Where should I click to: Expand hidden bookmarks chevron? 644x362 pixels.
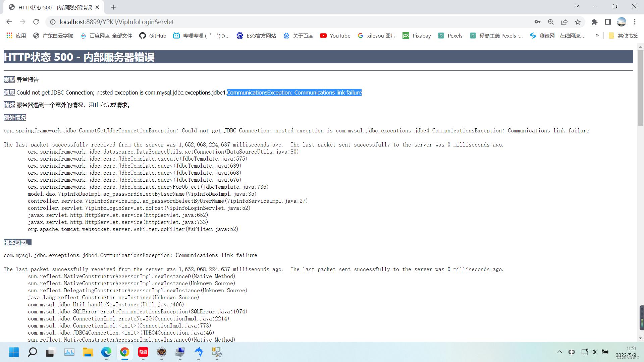597,36
